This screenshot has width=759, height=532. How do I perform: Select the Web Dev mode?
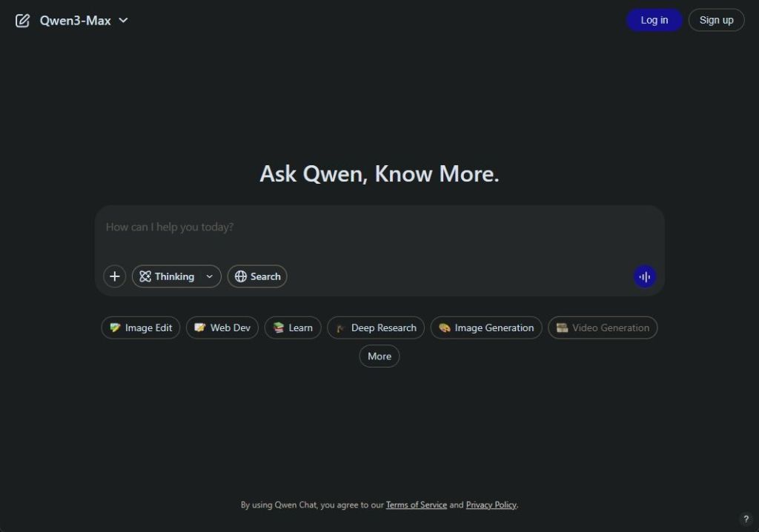(x=222, y=327)
